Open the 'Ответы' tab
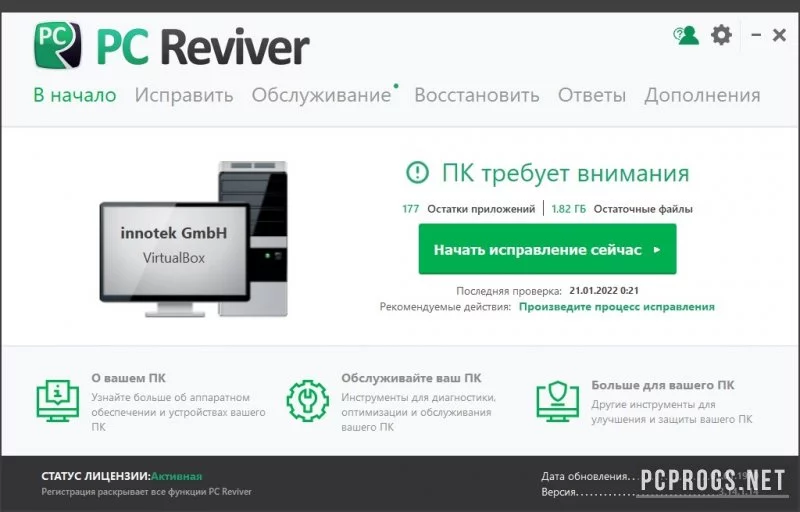The image size is (800, 512). 592,95
